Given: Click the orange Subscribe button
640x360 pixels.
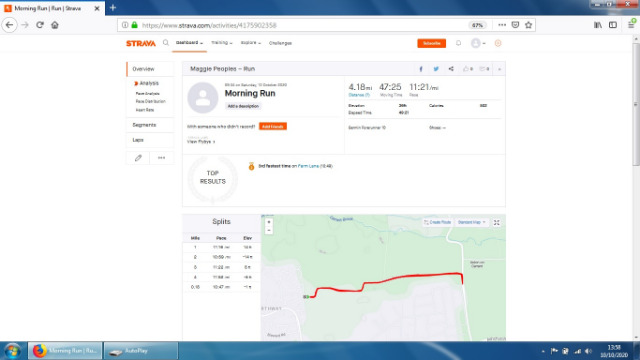Looking at the screenshot, I should click(x=431, y=43).
